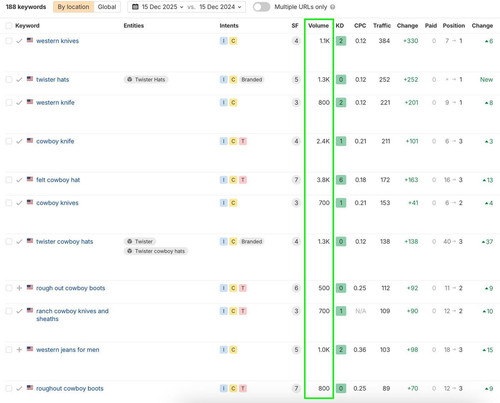This screenshot has width=500, height=403.
Task: Click the T intent badge for cowboy knife
Action: coord(243,141)
